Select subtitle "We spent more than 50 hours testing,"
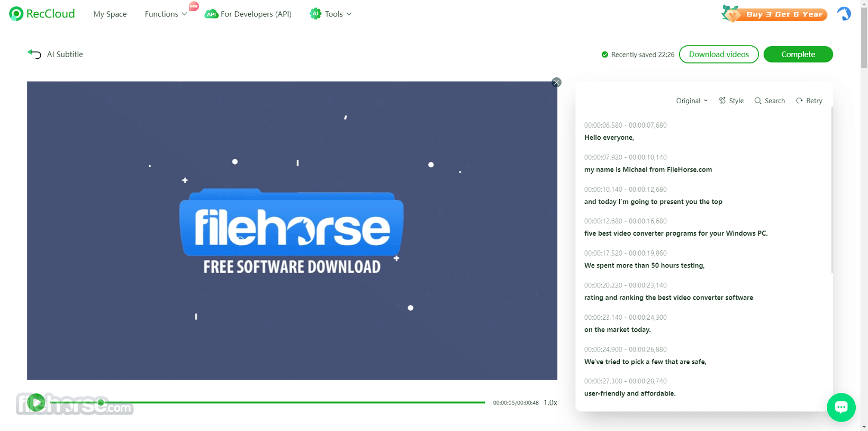Viewport: 868px width, 431px height. [645, 266]
